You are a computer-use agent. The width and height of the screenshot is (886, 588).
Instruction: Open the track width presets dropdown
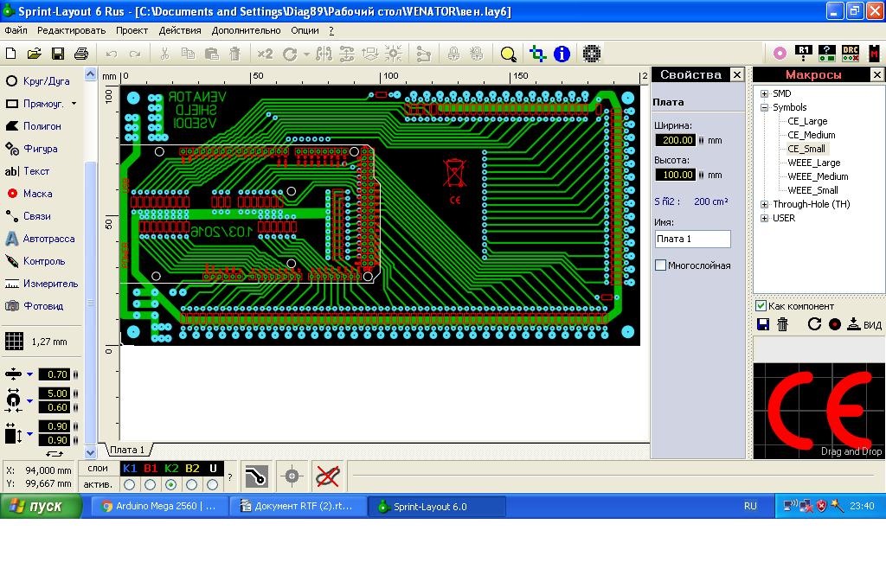coord(30,374)
